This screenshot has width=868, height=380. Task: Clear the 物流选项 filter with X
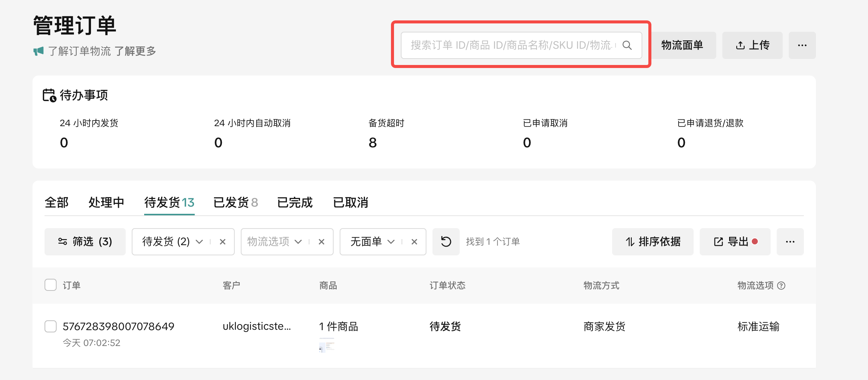tap(322, 242)
